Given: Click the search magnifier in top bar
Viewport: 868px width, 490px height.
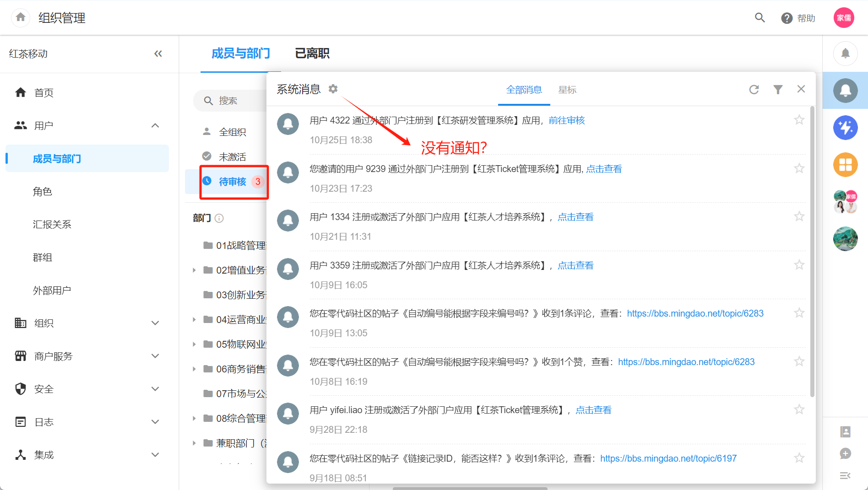Looking at the screenshot, I should tap(759, 18).
